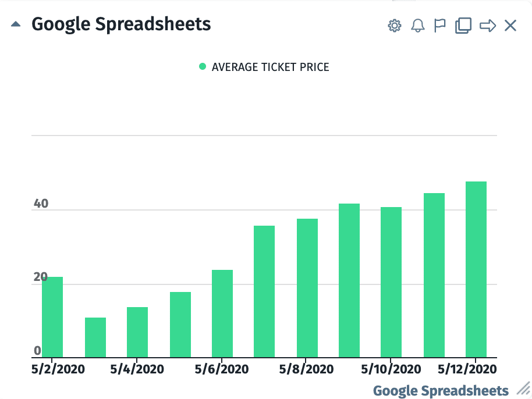The width and height of the screenshot is (532, 399).
Task: Toggle AVERAGE TICKET PRICE legend series
Action: pyautogui.click(x=270, y=67)
